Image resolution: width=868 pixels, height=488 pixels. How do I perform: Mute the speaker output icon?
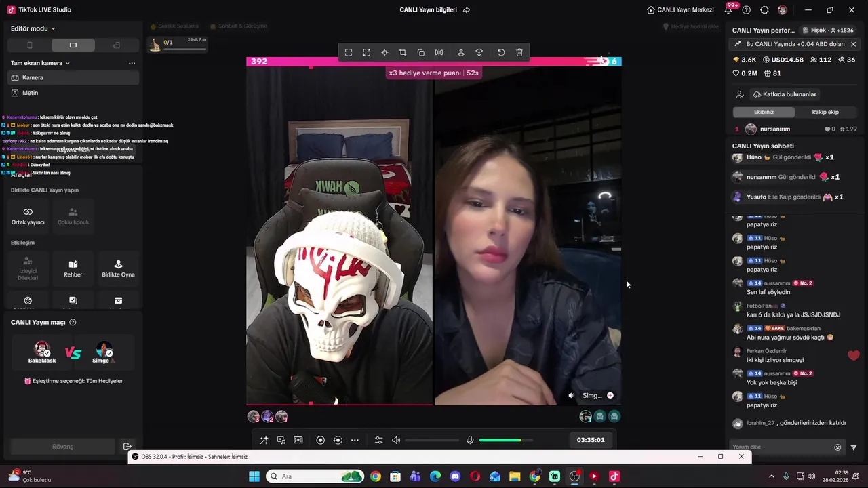click(x=396, y=440)
